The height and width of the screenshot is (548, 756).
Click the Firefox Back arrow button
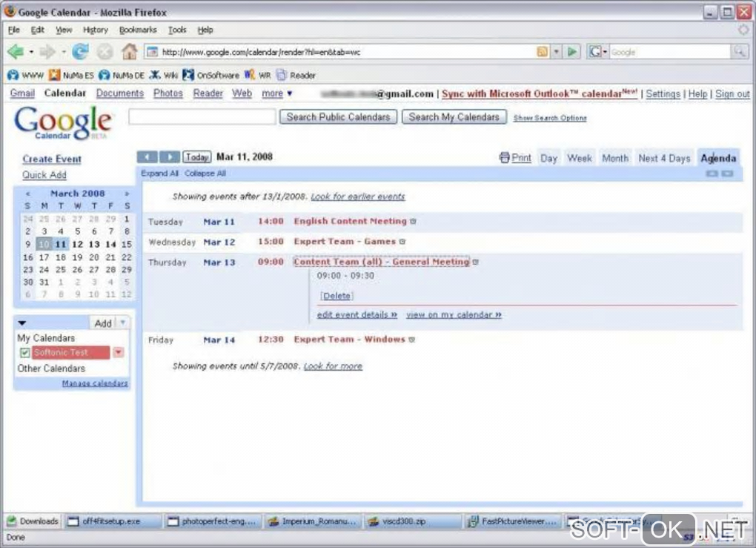(16, 52)
